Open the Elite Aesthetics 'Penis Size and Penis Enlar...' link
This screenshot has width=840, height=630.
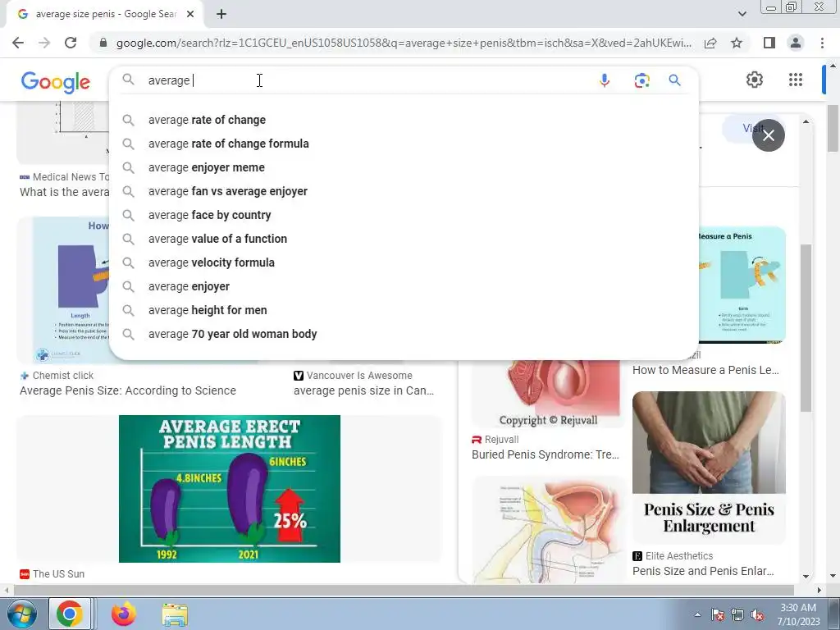(x=703, y=571)
